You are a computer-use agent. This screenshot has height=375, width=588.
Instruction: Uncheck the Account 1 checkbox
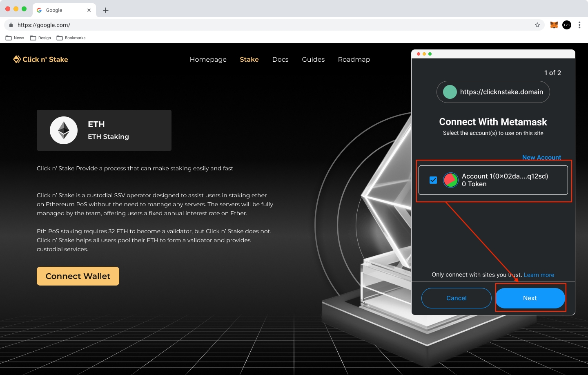(433, 180)
